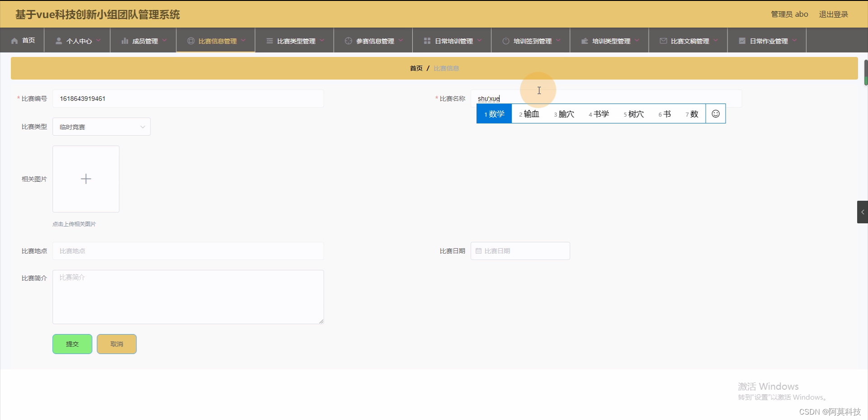Select the 个人中心 user icon
The width and height of the screenshot is (868, 420).
[58, 40]
